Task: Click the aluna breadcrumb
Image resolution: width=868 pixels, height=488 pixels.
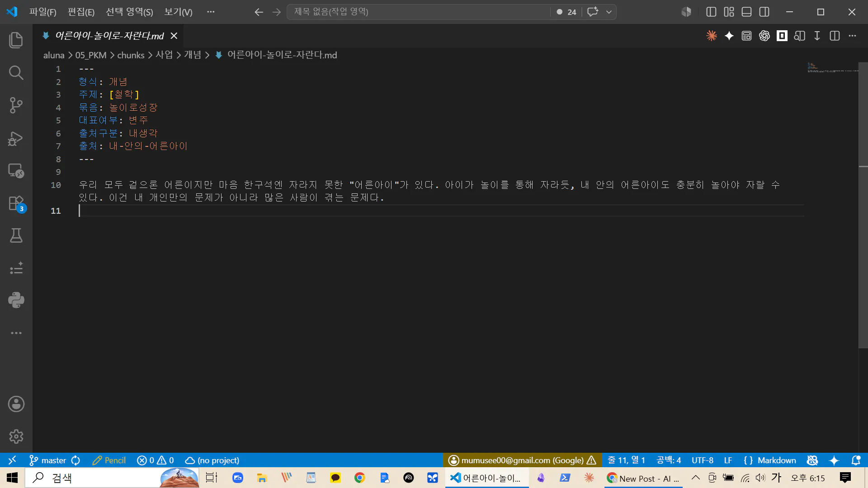Action: coord(54,55)
